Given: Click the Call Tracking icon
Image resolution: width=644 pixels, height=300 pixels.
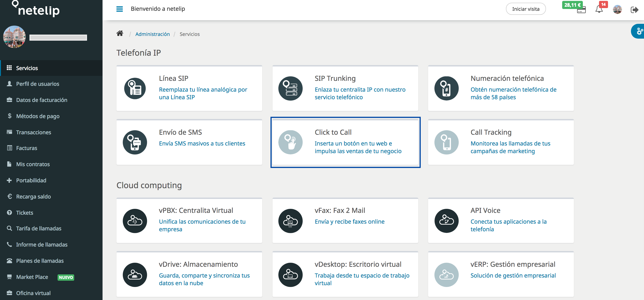Looking at the screenshot, I should coord(447,142).
